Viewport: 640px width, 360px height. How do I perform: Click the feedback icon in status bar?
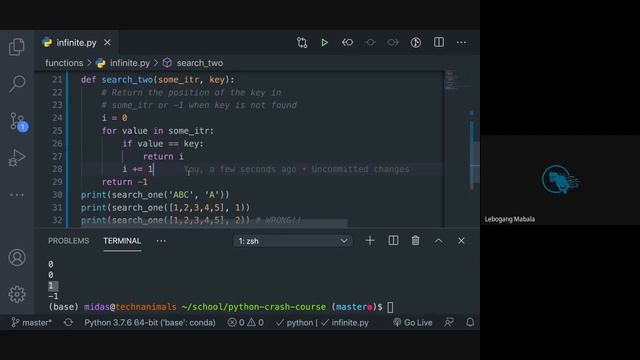coord(449,322)
